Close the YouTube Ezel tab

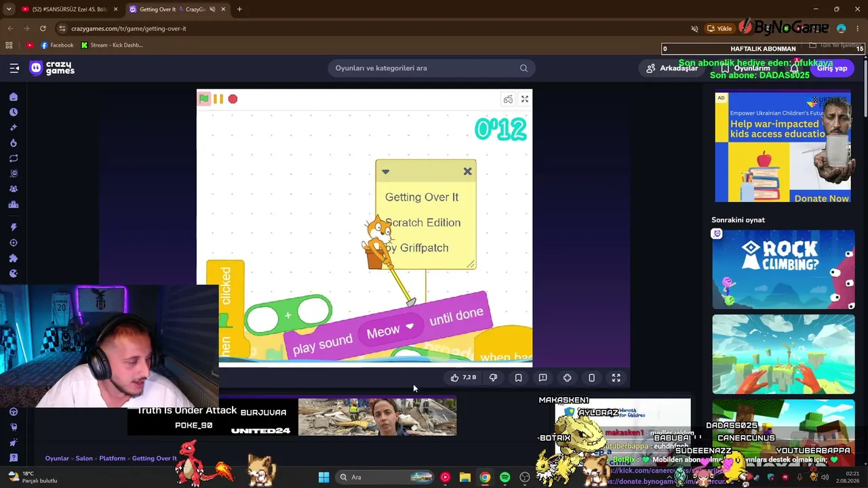coord(115,9)
